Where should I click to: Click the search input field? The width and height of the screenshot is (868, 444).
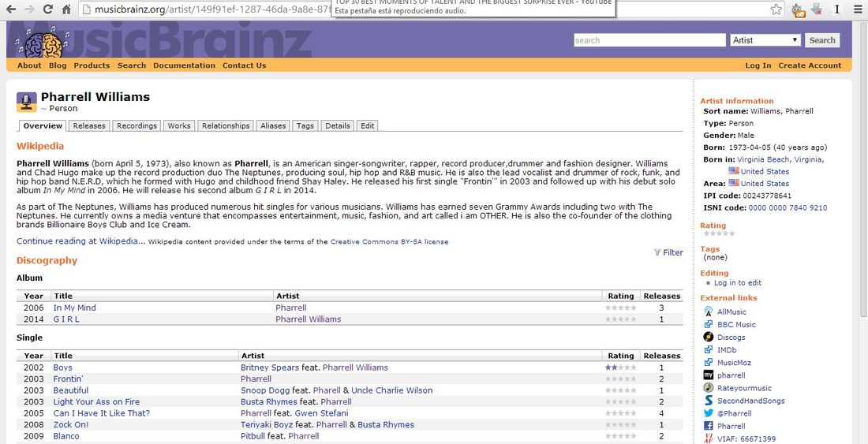(649, 39)
